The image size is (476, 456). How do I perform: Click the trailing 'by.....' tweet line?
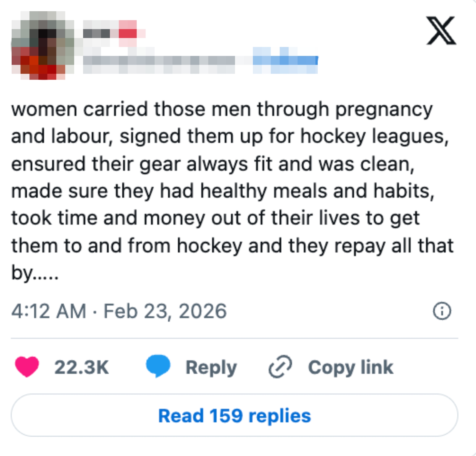(35, 273)
